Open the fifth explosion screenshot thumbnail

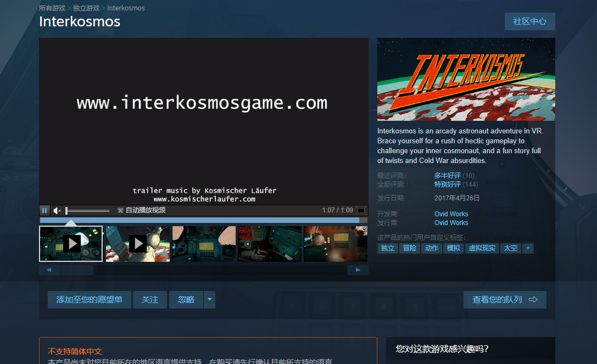(x=336, y=244)
